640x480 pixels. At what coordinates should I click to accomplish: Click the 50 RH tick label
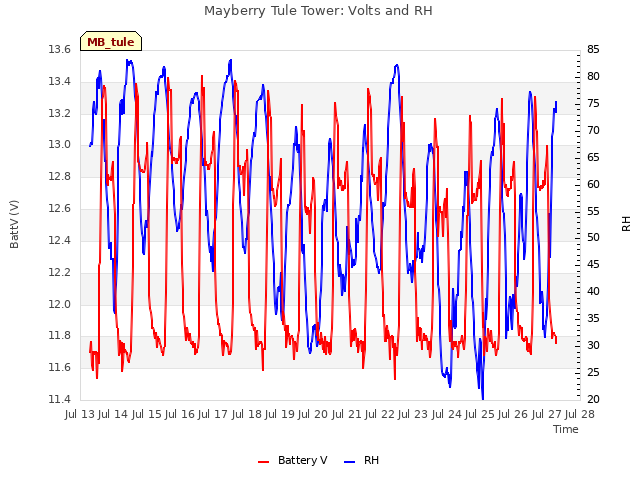[x=593, y=238]
